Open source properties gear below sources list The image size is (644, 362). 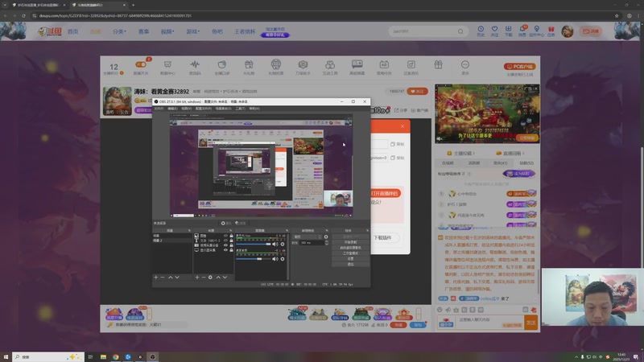[210, 278]
